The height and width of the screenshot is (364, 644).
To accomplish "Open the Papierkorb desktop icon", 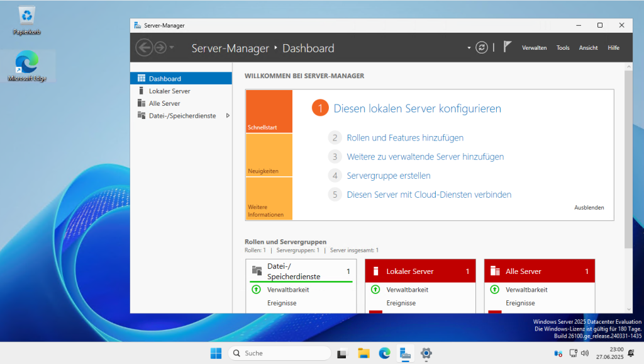I will [x=26, y=21].
